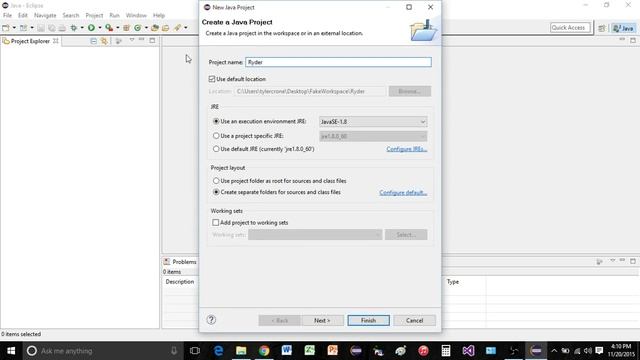Click the Save icon in Eclipse toolbar

41,28
